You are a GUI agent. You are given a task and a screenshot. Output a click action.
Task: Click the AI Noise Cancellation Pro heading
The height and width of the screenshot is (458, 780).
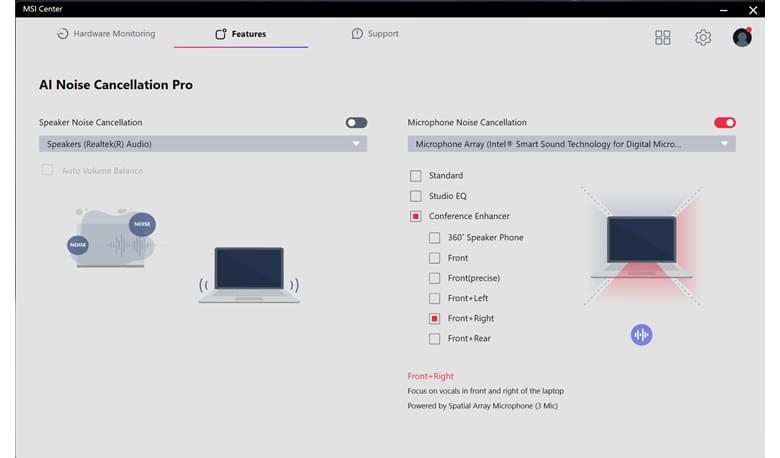(116, 85)
